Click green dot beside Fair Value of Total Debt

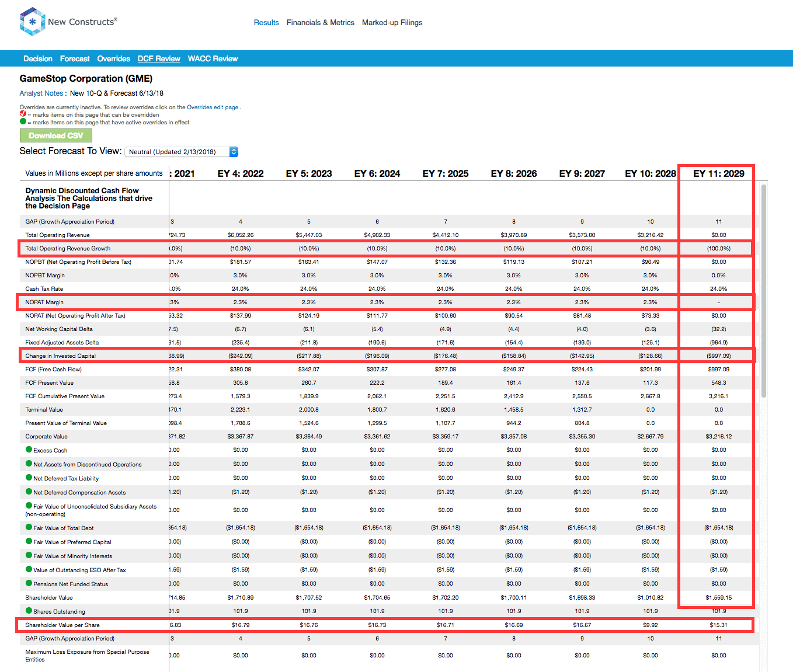[x=29, y=527]
